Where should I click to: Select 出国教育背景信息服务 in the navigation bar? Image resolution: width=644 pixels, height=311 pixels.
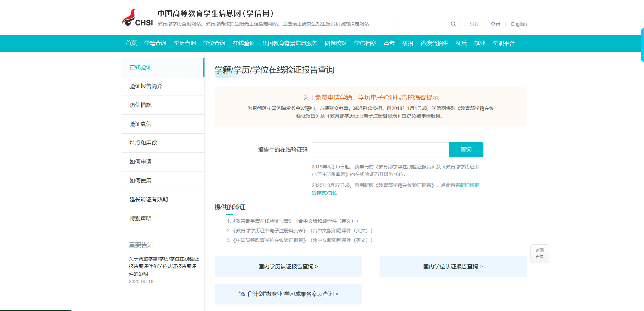click(x=290, y=43)
